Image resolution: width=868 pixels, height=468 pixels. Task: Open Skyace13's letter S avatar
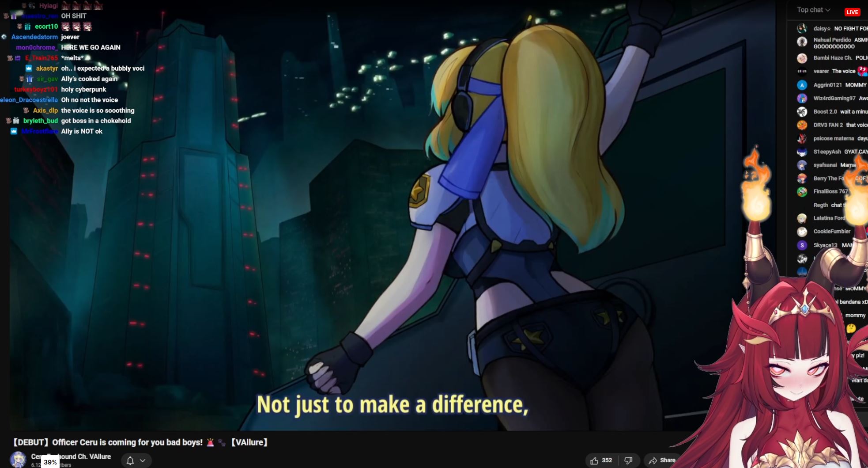[802, 245]
